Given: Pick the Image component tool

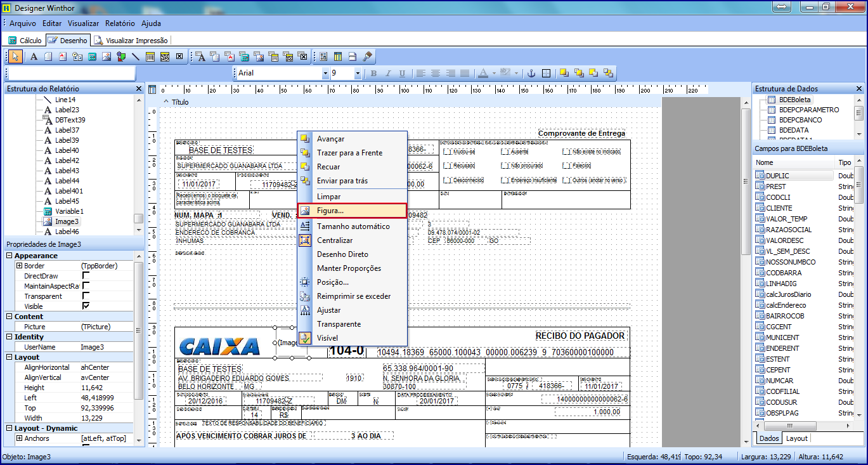Looking at the screenshot, I should pos(107,56).
